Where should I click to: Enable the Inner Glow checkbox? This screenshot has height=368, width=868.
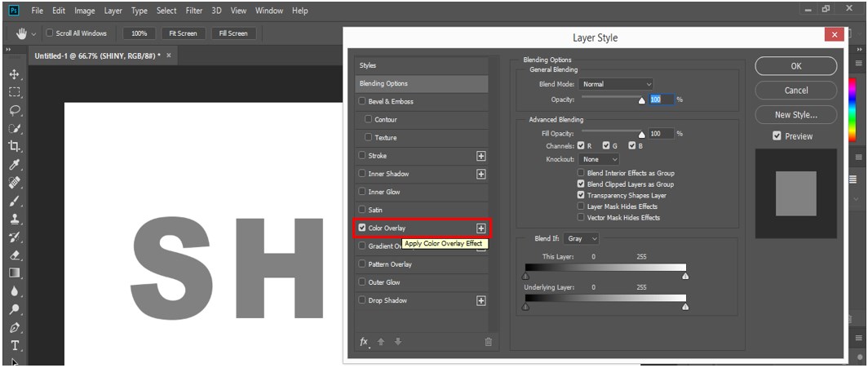[362, 192]
